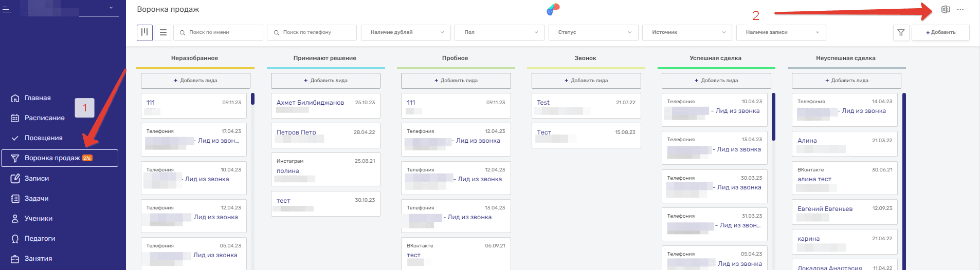Collapse the sidebar with hamburger icon
Image resolution: width=980 pixels, height=270 pixels.
pos(7,9)
